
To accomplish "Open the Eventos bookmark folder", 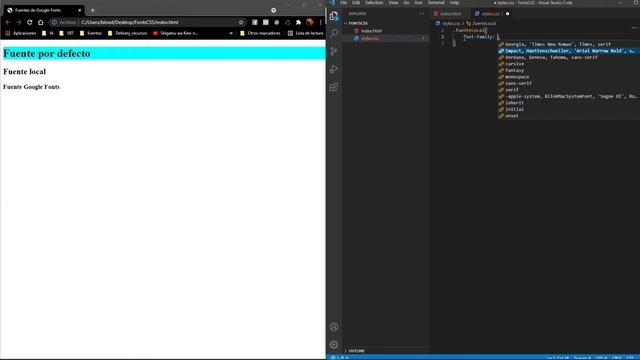I will pyautogui.click(x=91, y=33).
